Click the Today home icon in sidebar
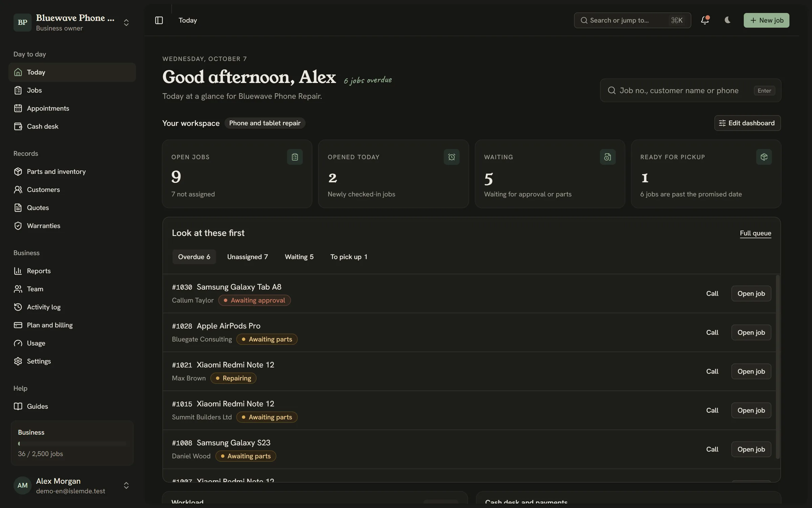The width and height of the screenshot is (812, 508). (18, 72)
